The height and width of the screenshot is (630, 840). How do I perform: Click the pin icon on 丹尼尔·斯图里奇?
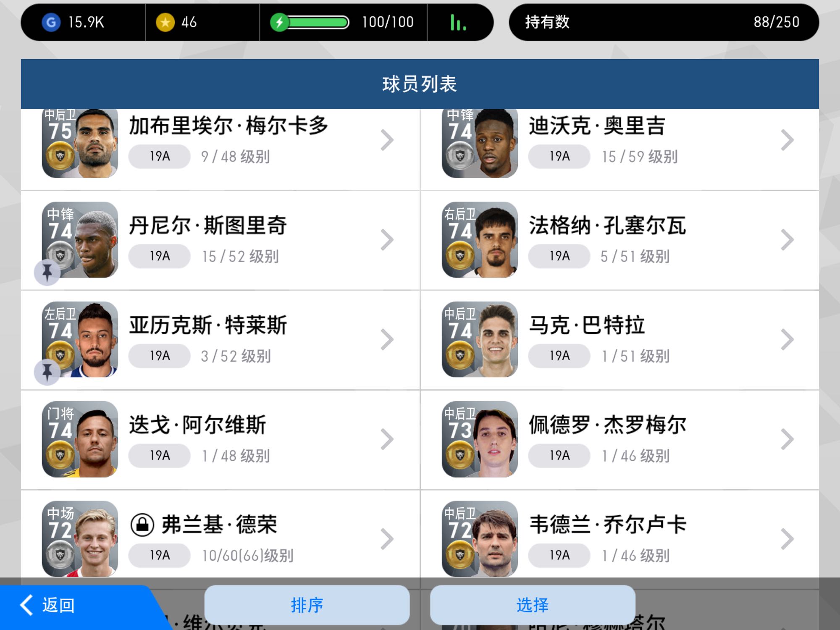[x=47, y=273]
